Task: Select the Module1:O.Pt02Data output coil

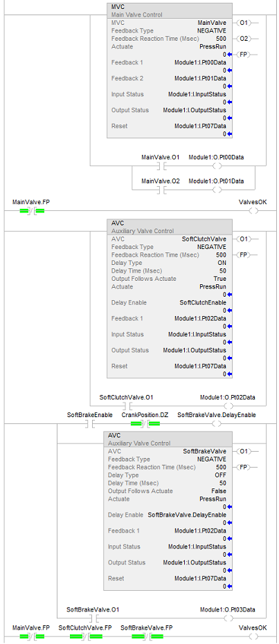Action: pos(228,406)
